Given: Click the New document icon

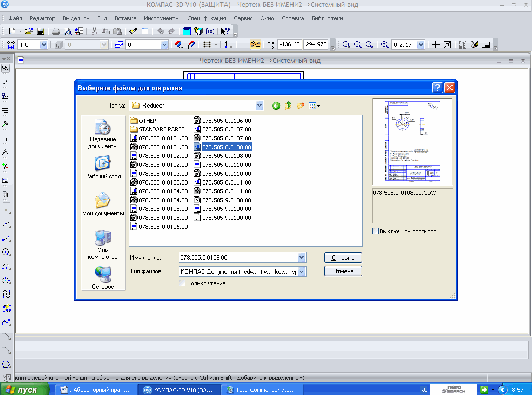Looking at the screenshot, I should coord(12,31).
